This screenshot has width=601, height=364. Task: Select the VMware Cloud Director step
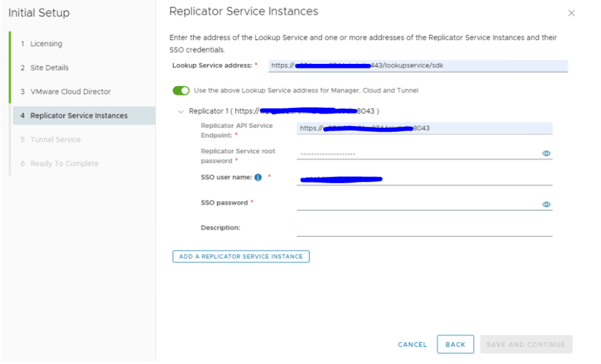point(70,92)
